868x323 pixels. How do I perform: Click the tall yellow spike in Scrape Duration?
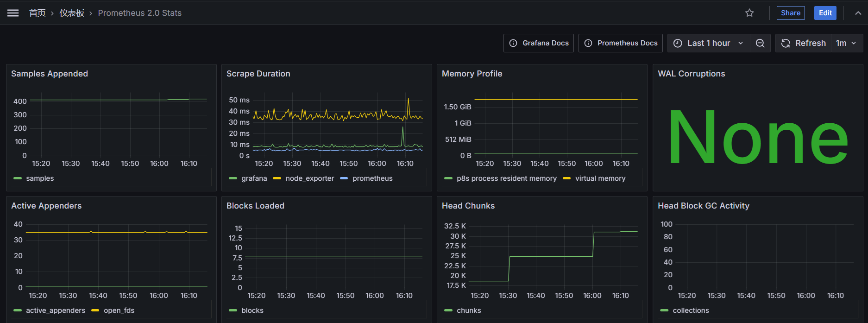coord(408,107)
